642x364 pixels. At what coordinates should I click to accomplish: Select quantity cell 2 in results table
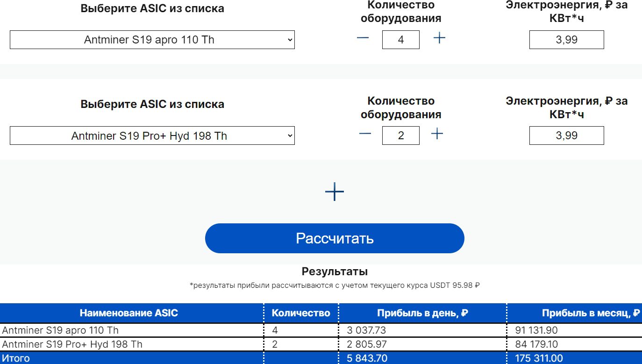[275, 344]
